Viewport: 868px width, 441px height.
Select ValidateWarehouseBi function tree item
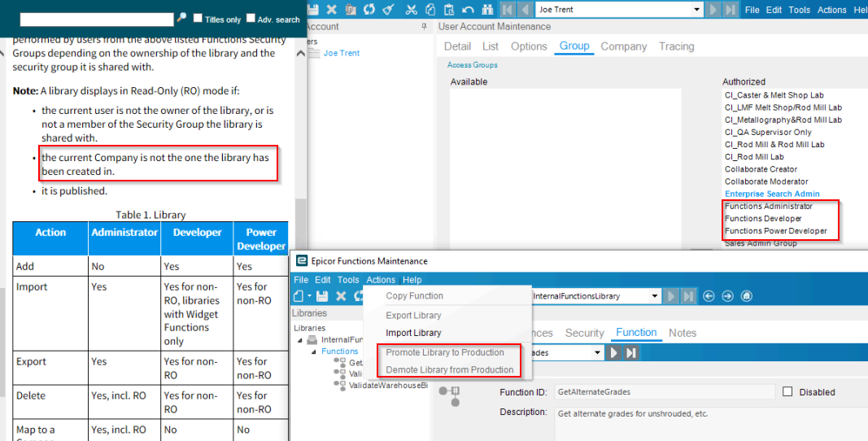click(x=388, y=385)
